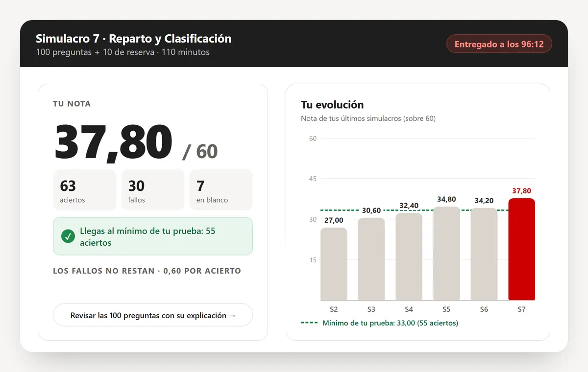Click the '/ 60' text beside the score
Image resolution: width=588 pixels, height=372 pixels.
(x=200, y=151)
